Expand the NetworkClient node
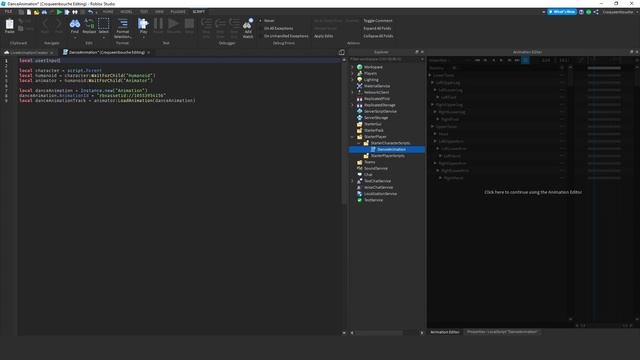 pyautogui.click(x=353, y=92)
